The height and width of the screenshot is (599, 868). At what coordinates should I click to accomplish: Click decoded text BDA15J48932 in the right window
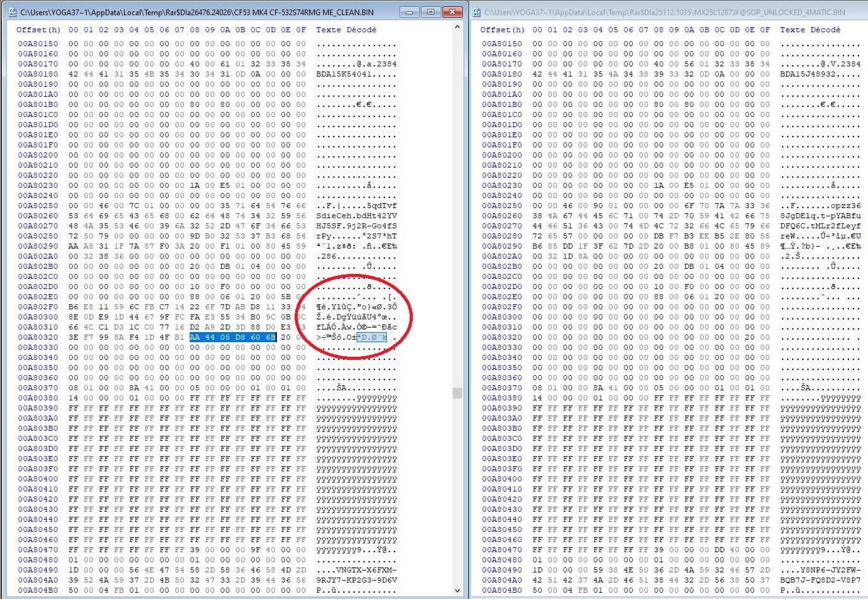click(x=808, y=74)
